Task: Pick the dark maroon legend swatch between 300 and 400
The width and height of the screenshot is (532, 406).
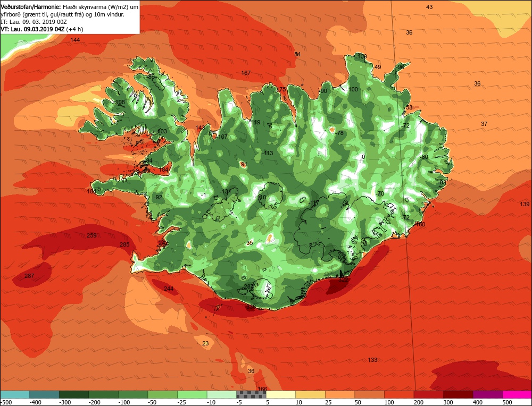Action: [459, 394]
